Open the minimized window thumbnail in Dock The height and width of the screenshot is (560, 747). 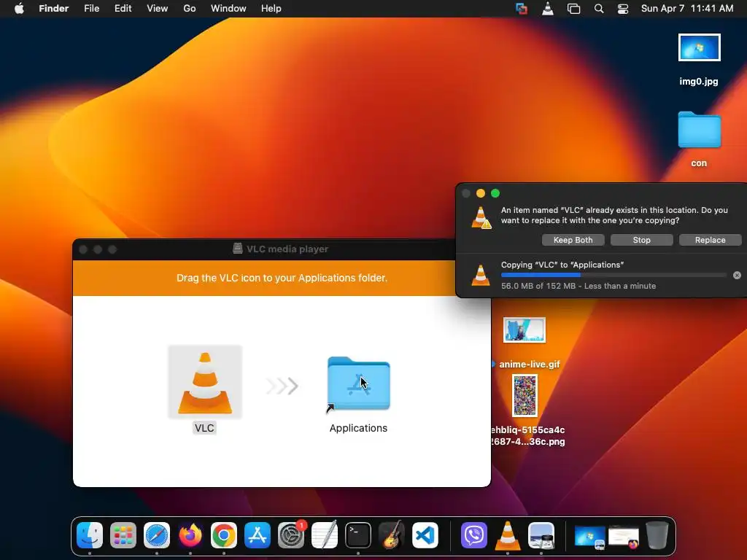point(624,537)
